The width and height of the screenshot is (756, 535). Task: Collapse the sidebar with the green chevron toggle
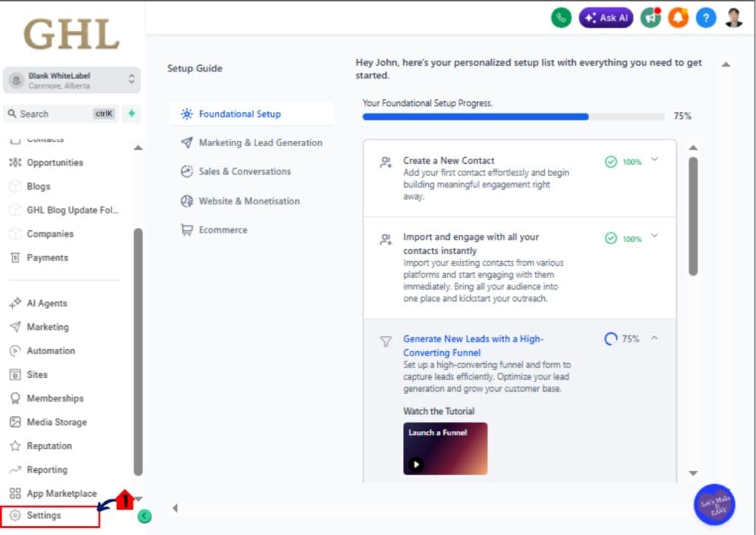tap(145, 516)
